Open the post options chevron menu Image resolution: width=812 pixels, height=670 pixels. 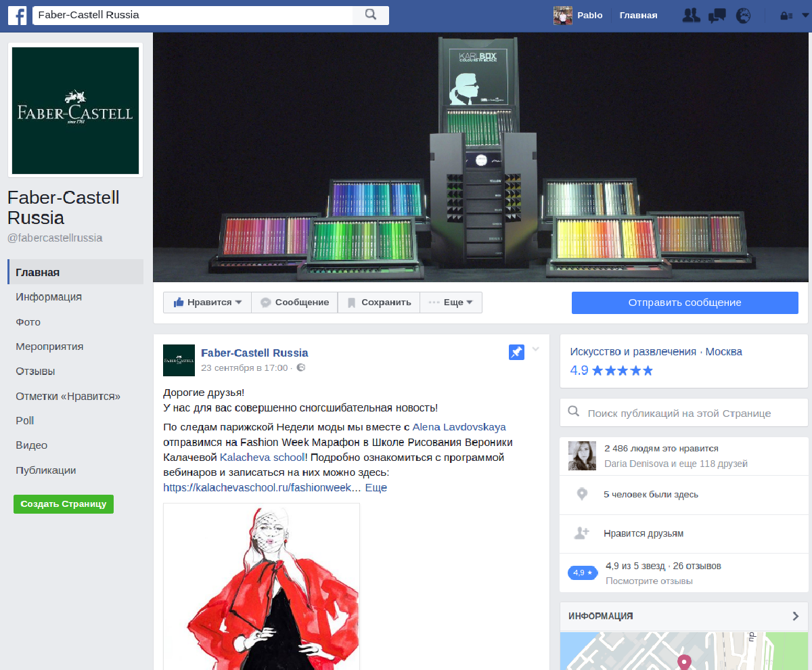coord(536,349)
